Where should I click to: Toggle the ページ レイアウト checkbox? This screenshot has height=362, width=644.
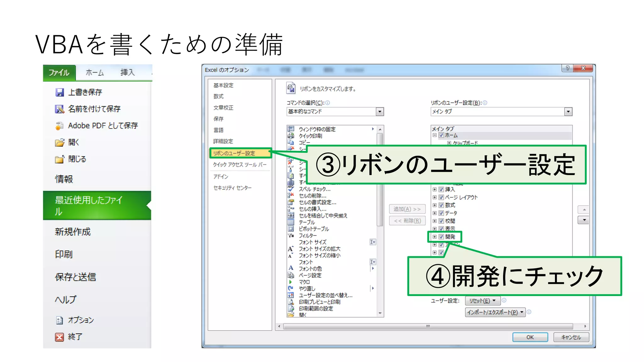tap(441, 197)
